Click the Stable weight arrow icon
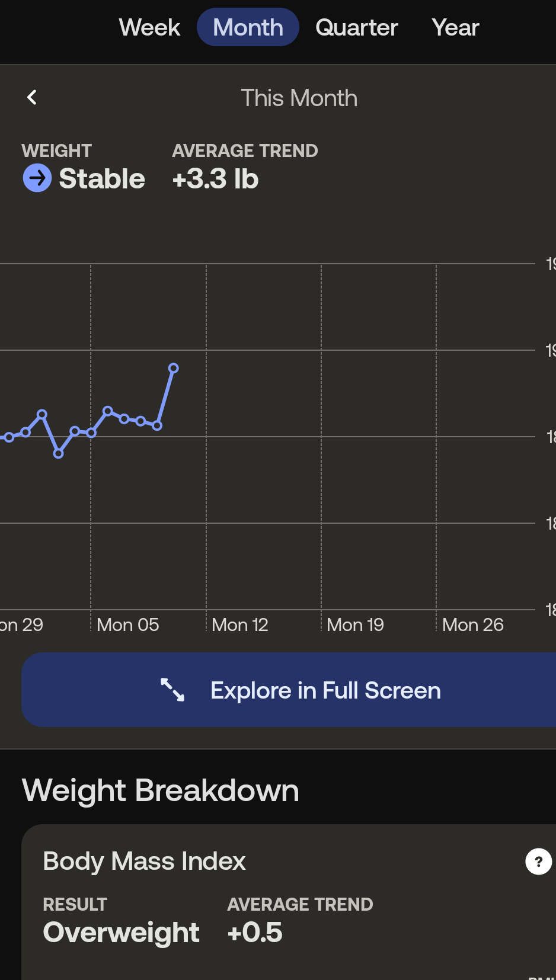Screen dimensions: 556x980 [37, 178]
